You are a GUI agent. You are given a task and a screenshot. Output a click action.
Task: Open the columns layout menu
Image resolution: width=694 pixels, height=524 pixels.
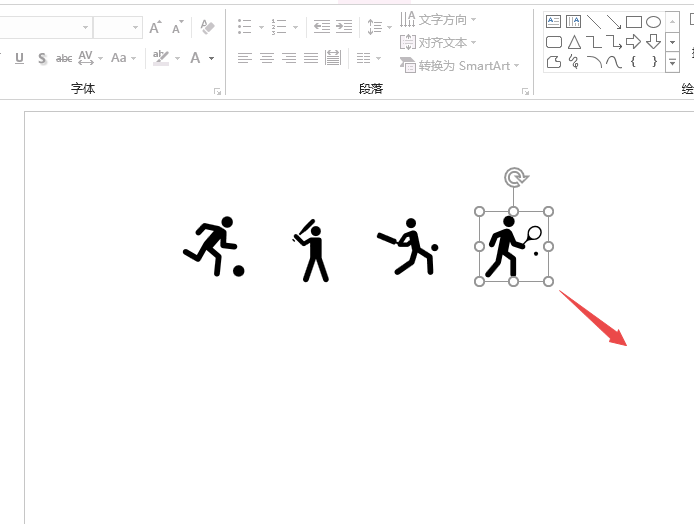point(368,58)
